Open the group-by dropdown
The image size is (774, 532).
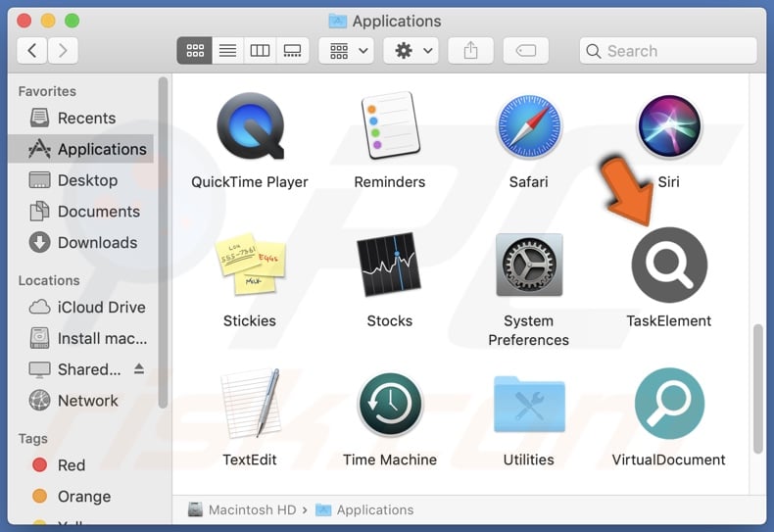click(347, 50)
